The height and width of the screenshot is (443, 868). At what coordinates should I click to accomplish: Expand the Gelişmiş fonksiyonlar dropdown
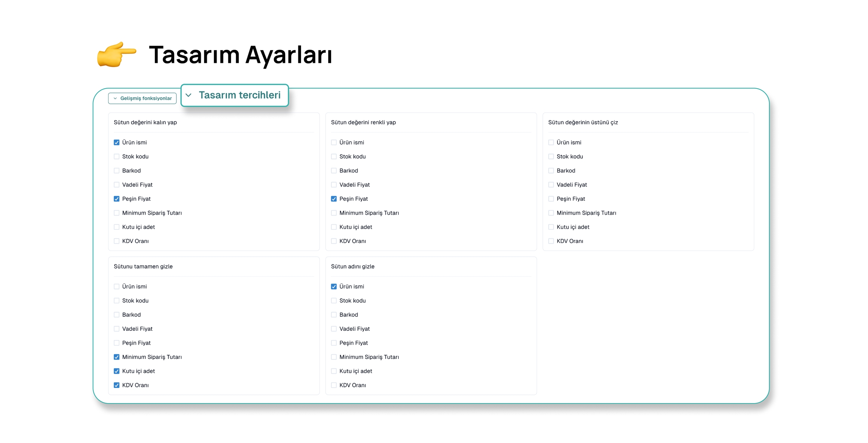coord(142,98)
